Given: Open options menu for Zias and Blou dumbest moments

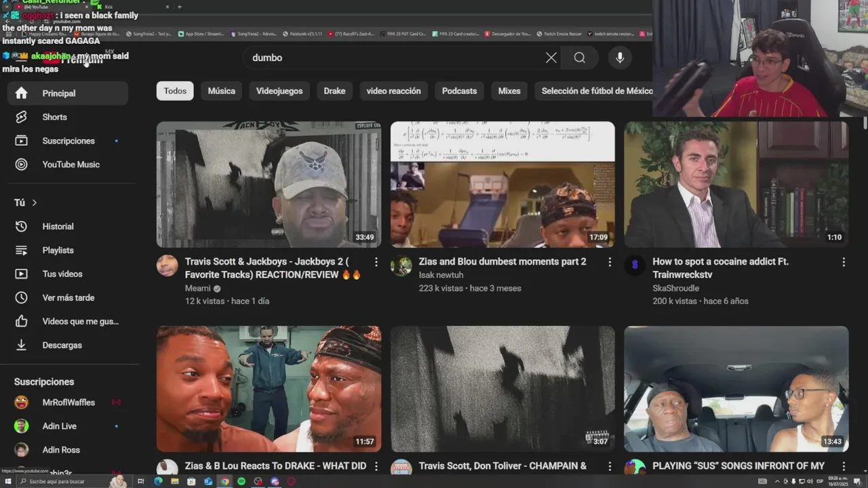Looking at the screenshot, I should pos(610,262).
